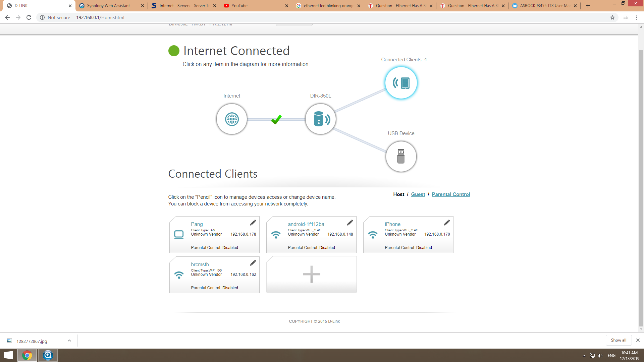Click the IP address 192.168.0.170
The width and height of the screenshot is (644, 362).
[437, 234]
